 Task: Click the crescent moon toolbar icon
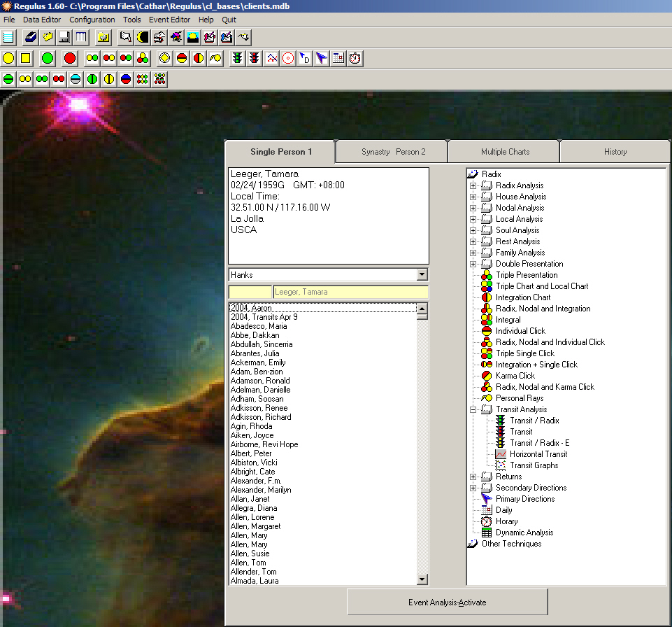point(143,37)
